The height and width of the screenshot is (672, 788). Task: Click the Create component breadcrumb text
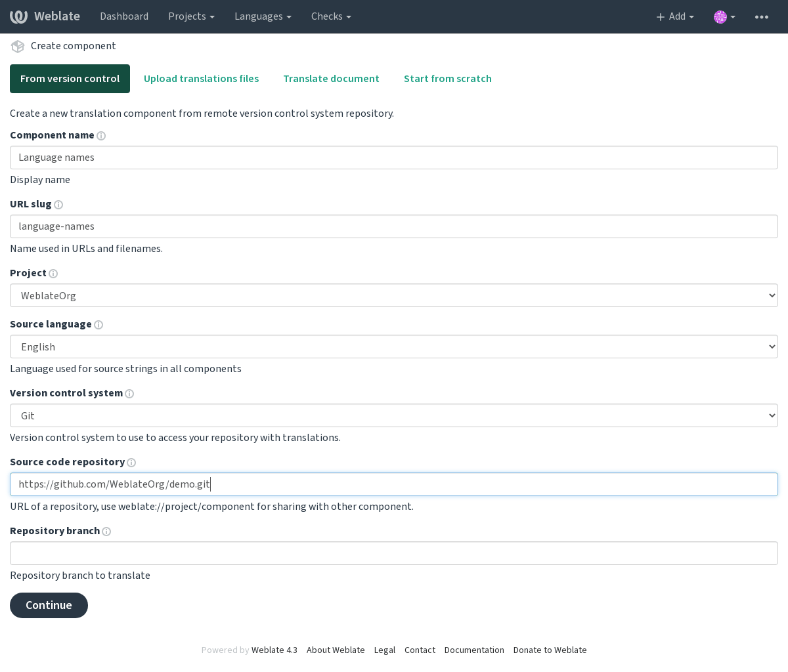[74, 46]
